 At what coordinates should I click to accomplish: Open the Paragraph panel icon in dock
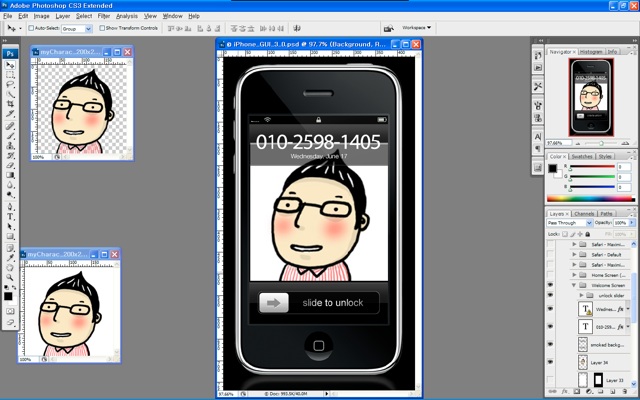[538, 149]
